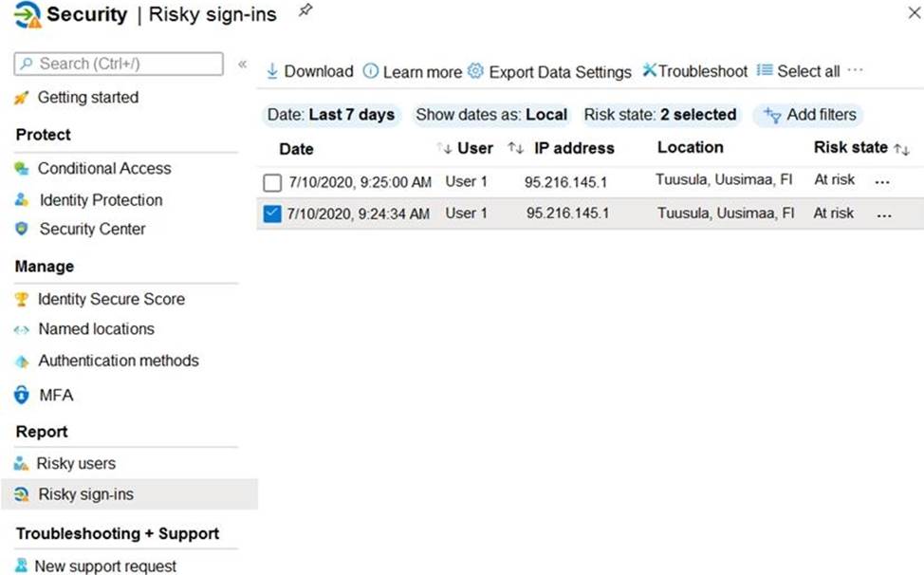The width and height of the screenshot is (924, 575).
Task: Click the MFA lock icon
Action: click(x=22, y=396)
